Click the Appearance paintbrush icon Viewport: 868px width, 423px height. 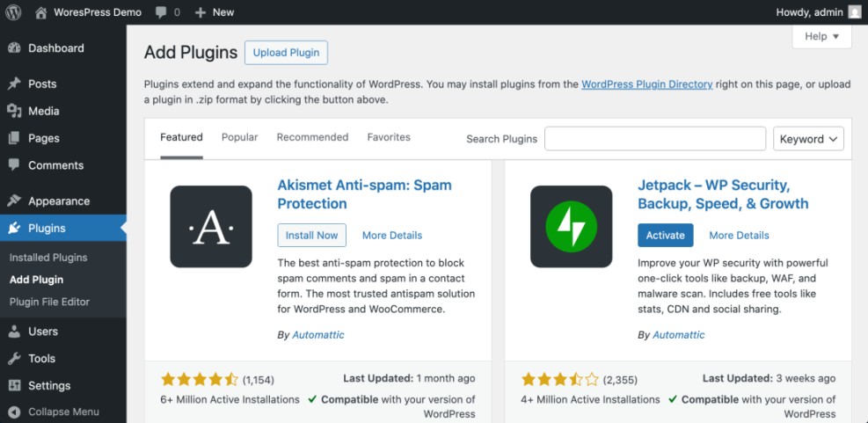pyautogui.click(x=14, y=201)
